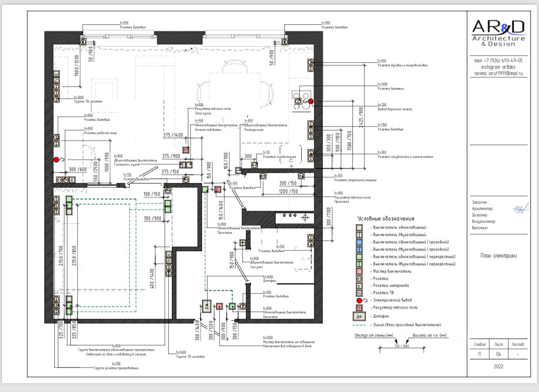Screen dimensions: 539x392
Task: Click washing machine socket symbol labelled 300/150
Action: pyautogui.click(x=301, y=176)
